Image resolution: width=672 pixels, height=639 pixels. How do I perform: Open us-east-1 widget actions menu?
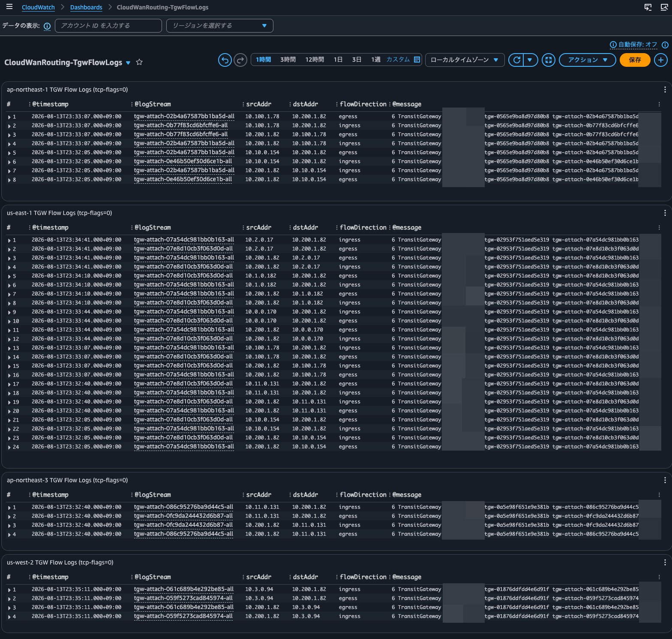click(665, 213)
